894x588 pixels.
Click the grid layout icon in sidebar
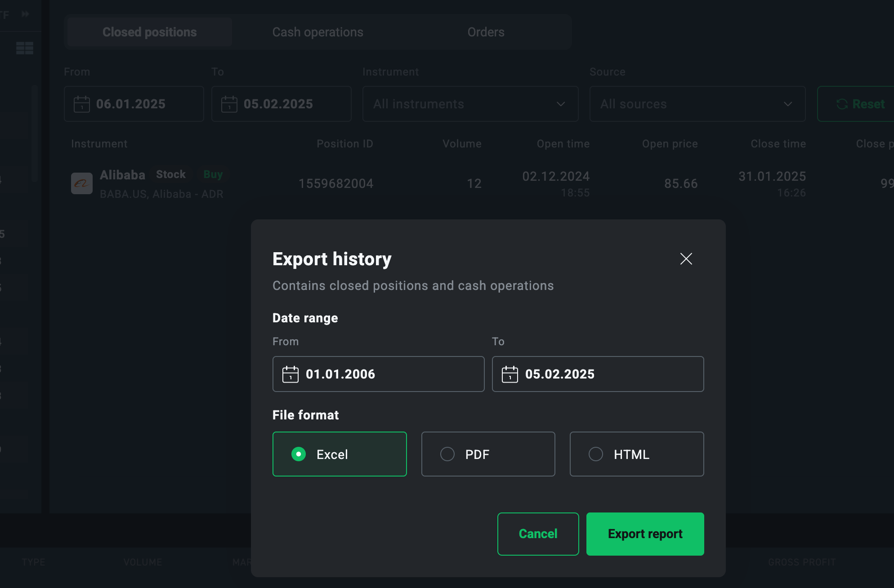[25, 48]
